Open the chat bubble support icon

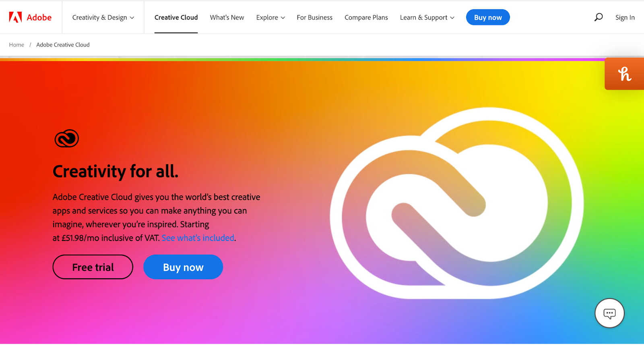point(609,313)
